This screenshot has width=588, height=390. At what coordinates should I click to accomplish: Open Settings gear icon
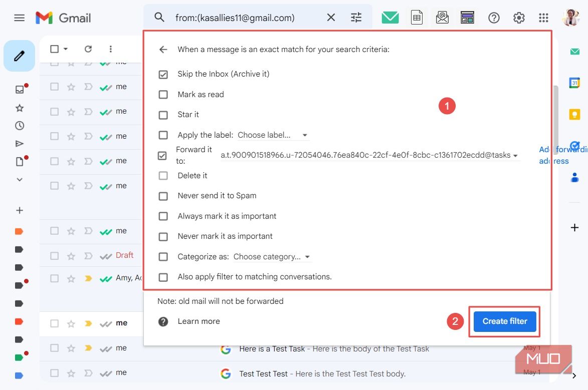pyautogui.click(x=519, y=18)
